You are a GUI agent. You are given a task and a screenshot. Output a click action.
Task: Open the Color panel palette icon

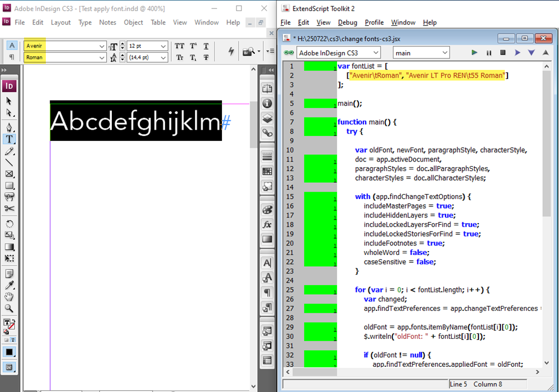click(x=267, y=210)
